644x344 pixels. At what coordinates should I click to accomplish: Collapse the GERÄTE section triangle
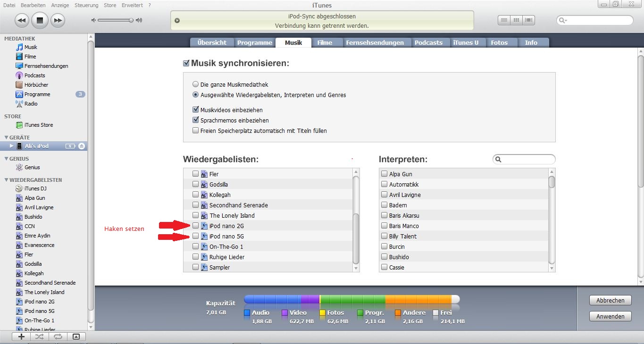pyautogui.click(x=6, y=138)
